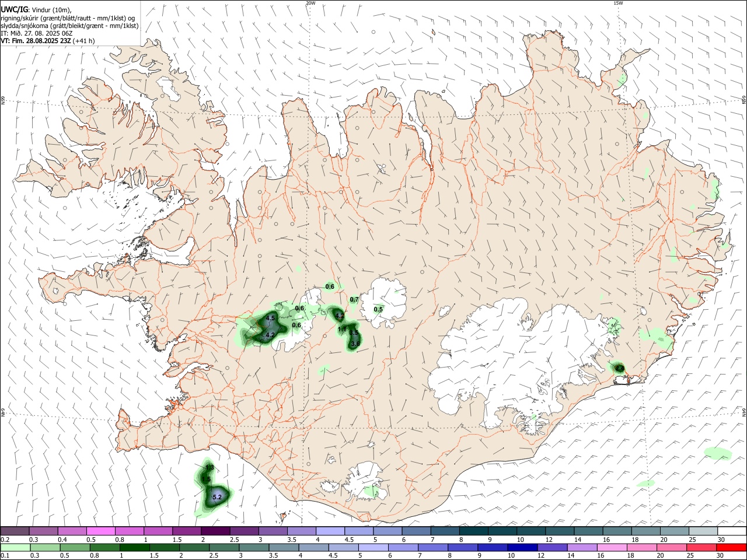Click the '20W' longitude label on the top edge

310,3
